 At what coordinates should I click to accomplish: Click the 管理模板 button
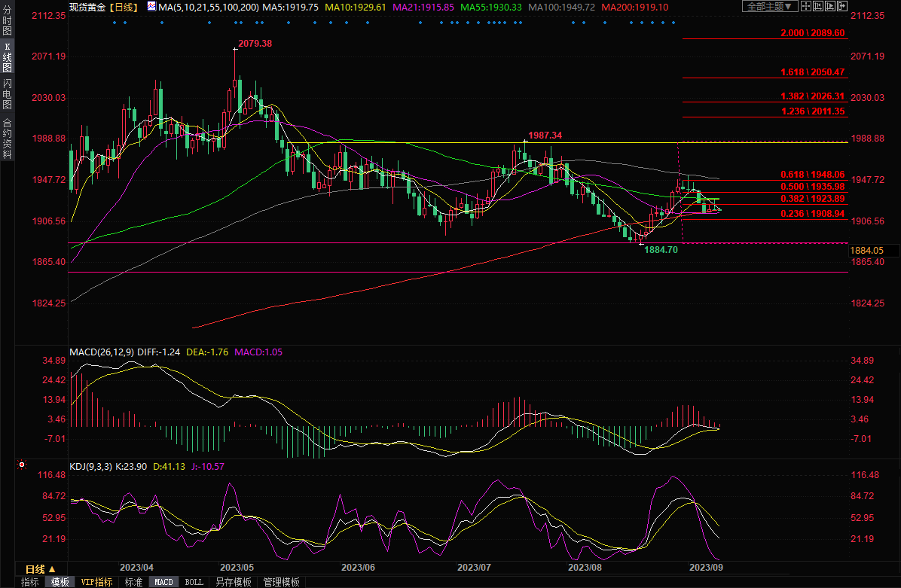[281, 582]
